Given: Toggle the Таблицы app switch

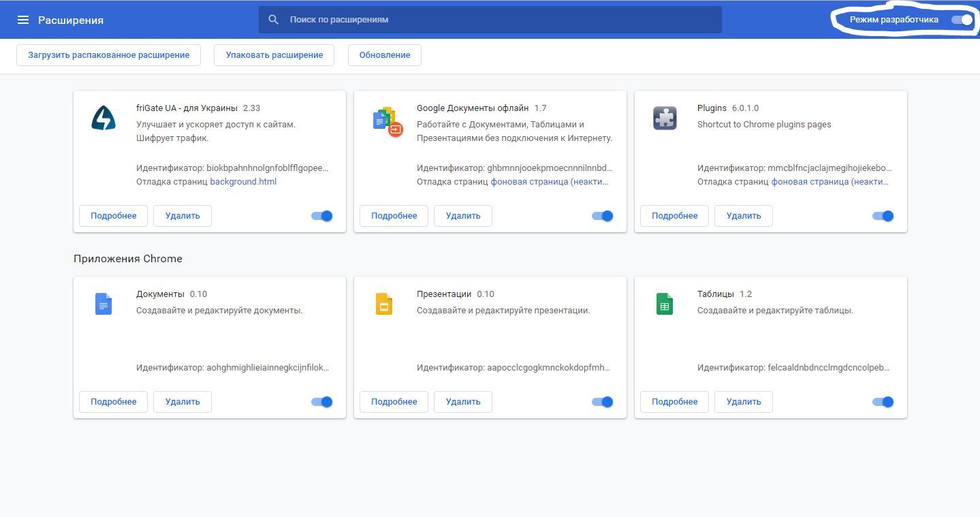Looking at the screenshot, I should click(x=883, y=402).
